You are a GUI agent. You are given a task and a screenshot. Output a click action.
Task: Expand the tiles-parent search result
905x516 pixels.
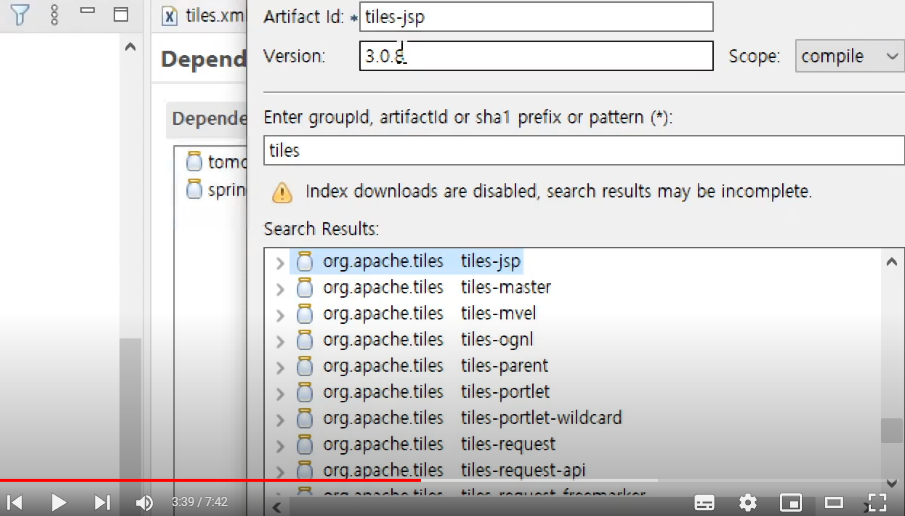pyautogui.click(x=280, y=367)
